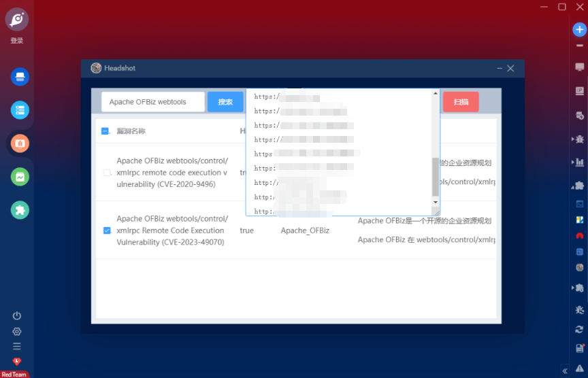The height and width of the screenshot is (378, 588).
Task: Close the Headshot dialog
Action: tap(510, 68)
